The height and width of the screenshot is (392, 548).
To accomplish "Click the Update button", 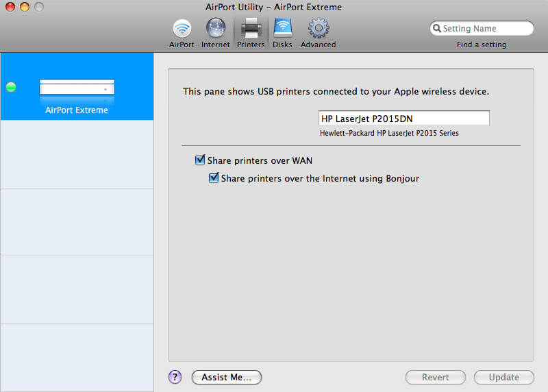I will [x=504, y=377].
